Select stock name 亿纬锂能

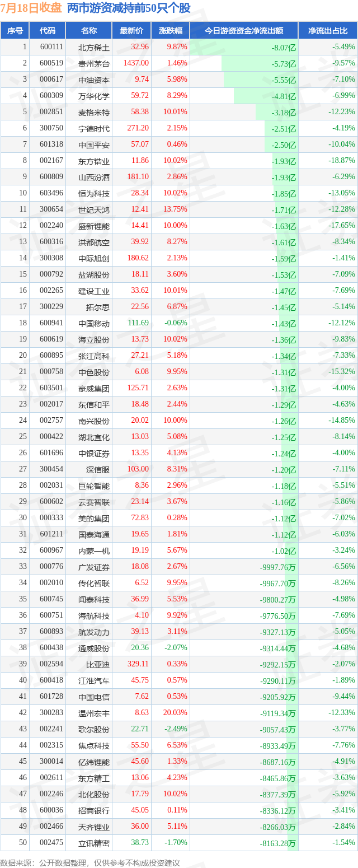pos(94,762)
